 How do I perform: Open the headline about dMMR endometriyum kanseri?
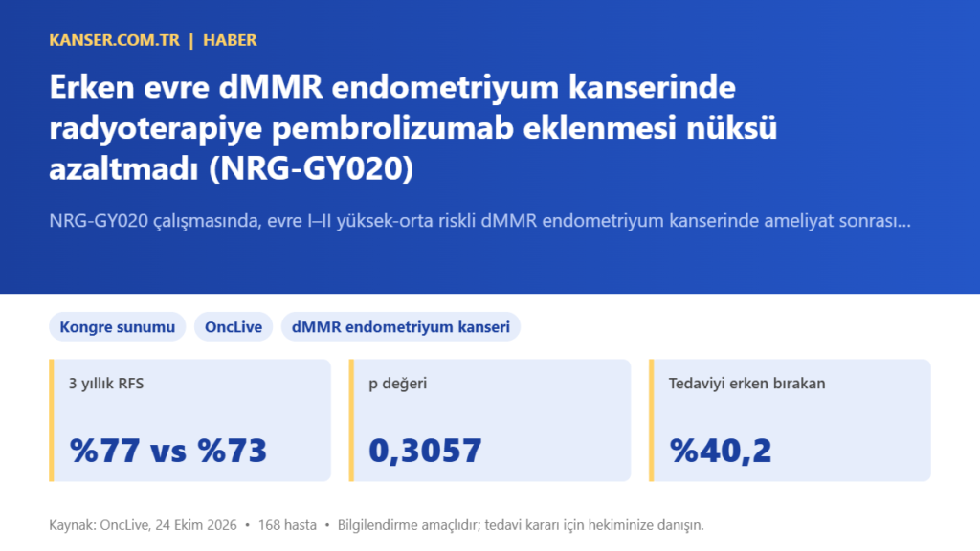[413, 127]
